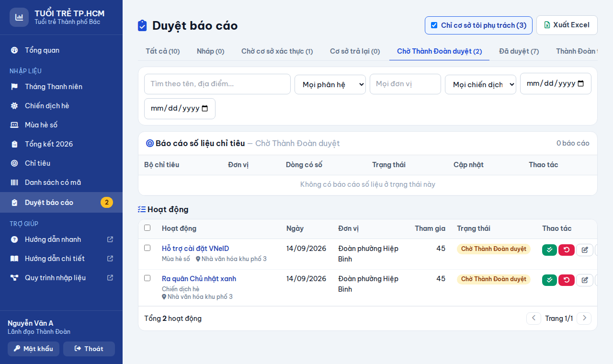613x364 pixels.
Task: Open Mùa hè số laptop icon
Action: 14,125
